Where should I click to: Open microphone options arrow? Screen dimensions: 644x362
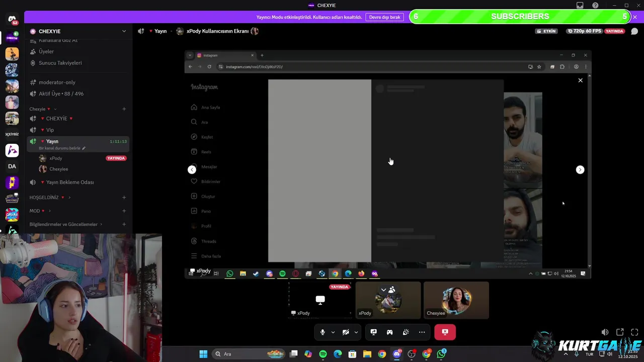333,332
